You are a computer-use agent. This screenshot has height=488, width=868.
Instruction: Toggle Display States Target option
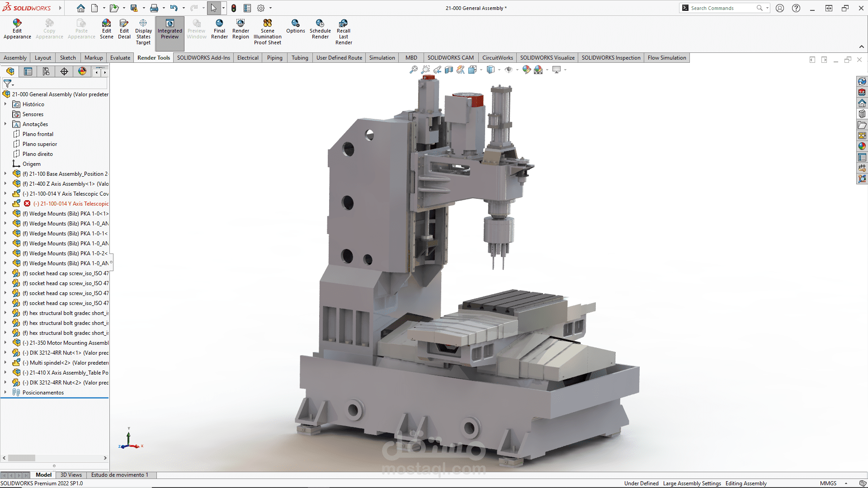(x=143, y=31)
